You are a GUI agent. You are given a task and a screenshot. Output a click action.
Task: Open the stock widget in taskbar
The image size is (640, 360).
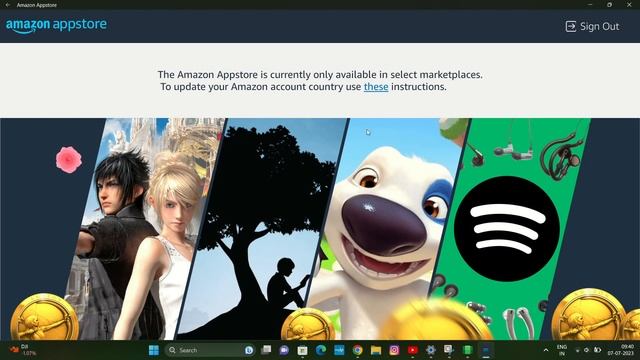tap(22, 350)
